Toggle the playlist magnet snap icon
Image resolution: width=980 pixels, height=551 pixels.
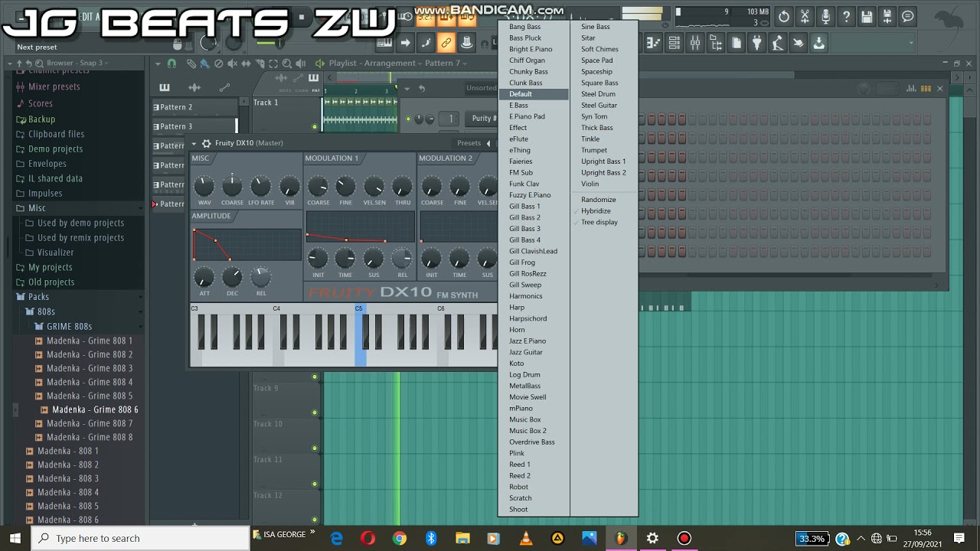(x=171, y=64)
